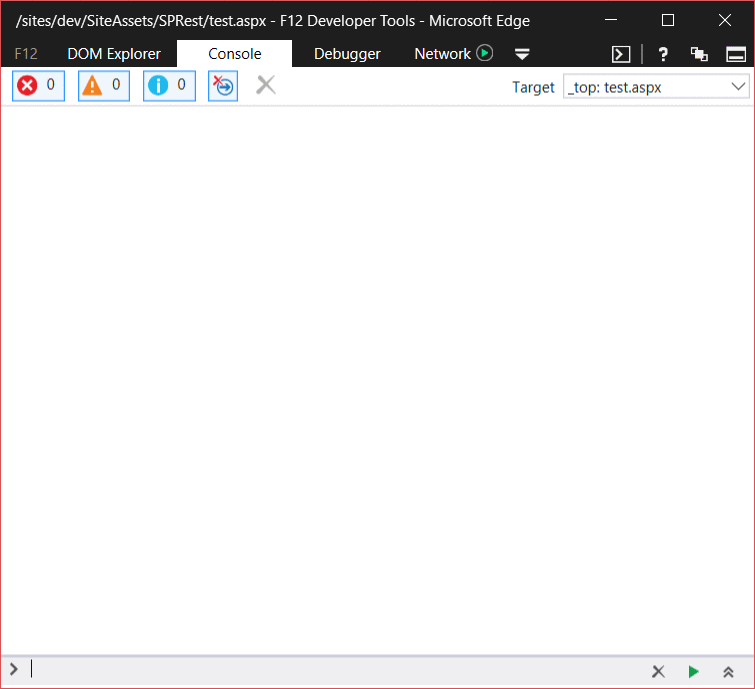Screen dimensions: 755x689
Task: Open the Debugger tab
Action: click(347, 53)
